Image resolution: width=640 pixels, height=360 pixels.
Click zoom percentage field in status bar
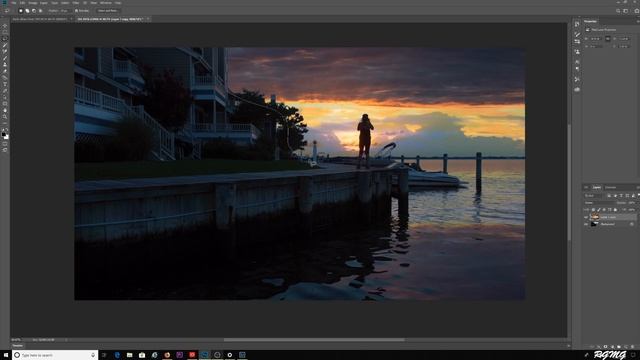click(16, 340)
